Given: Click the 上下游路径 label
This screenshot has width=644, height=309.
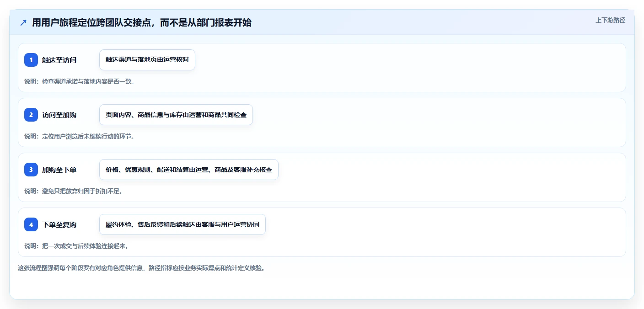Looking at the screenshot, I should [610, 20].
